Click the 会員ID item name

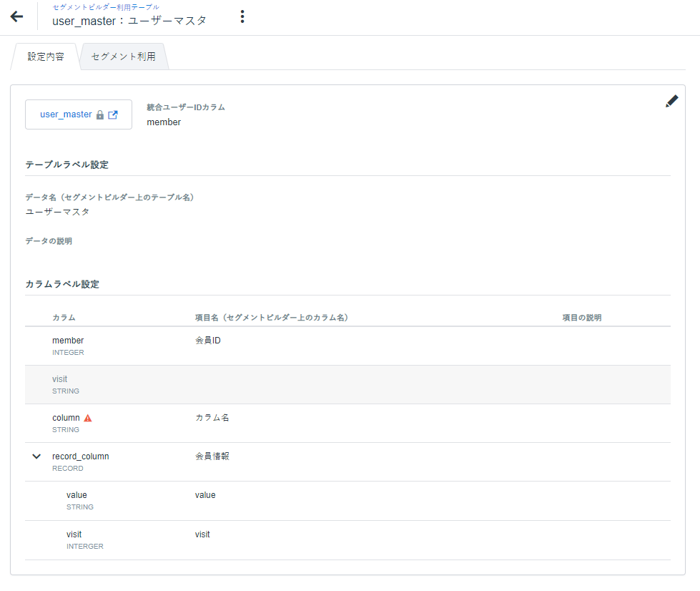click(x=208, y=341)
